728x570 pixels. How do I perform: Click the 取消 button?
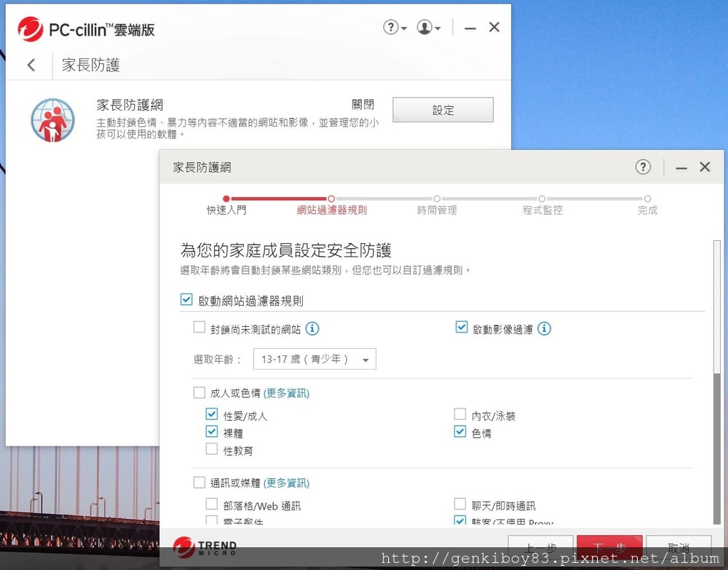(x=678, y=547)
